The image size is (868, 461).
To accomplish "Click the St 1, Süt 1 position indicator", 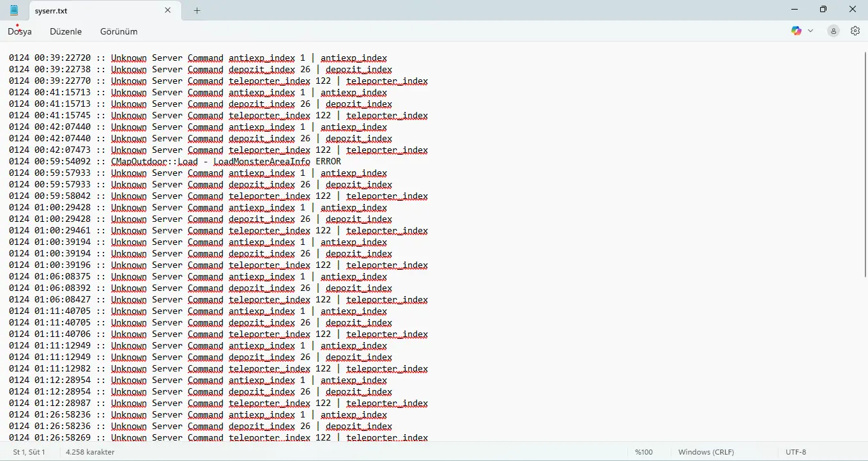I will click(29, 452).
